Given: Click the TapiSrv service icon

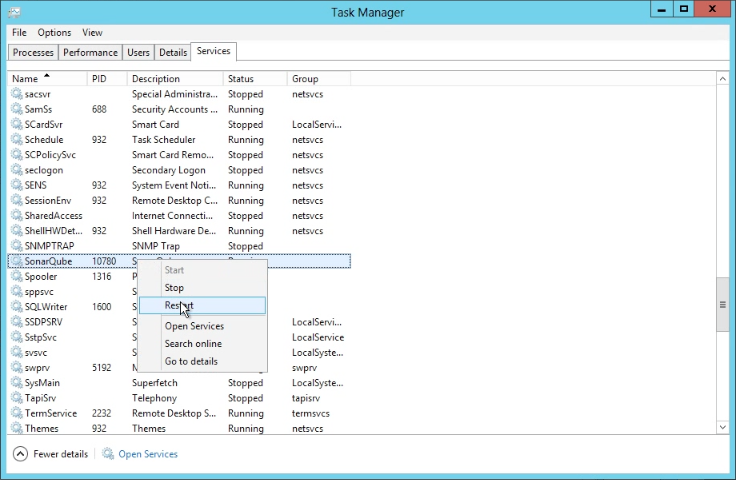Looking at the screenshot, I should pos(17,398).
